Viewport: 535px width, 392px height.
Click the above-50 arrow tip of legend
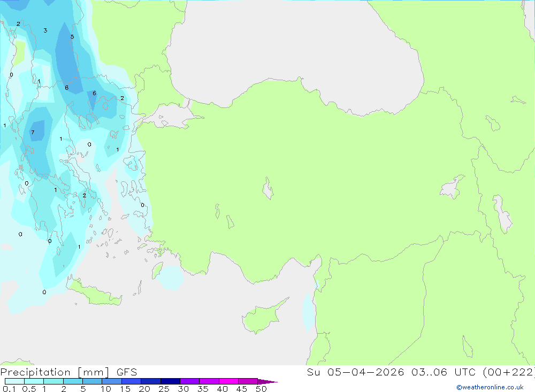[267, 381]
